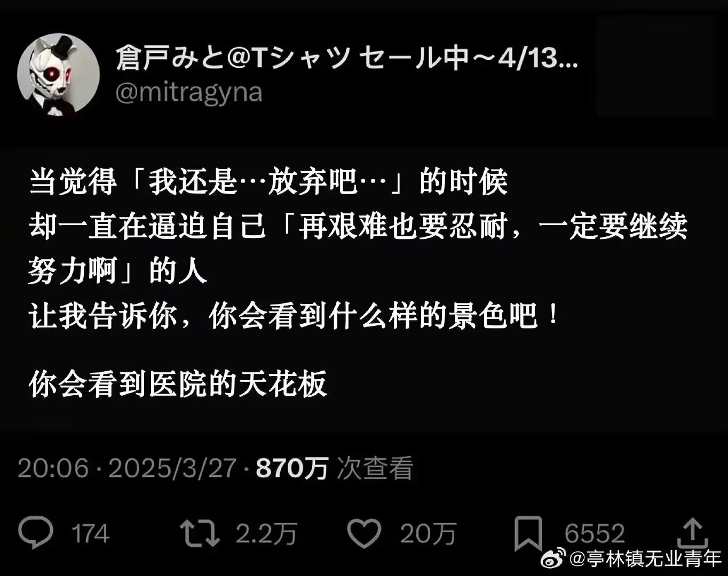Image resolution: width=728 pixels, height=576 pixels.
Task: Open the @mitragyna handle profile
Action: 189,92
